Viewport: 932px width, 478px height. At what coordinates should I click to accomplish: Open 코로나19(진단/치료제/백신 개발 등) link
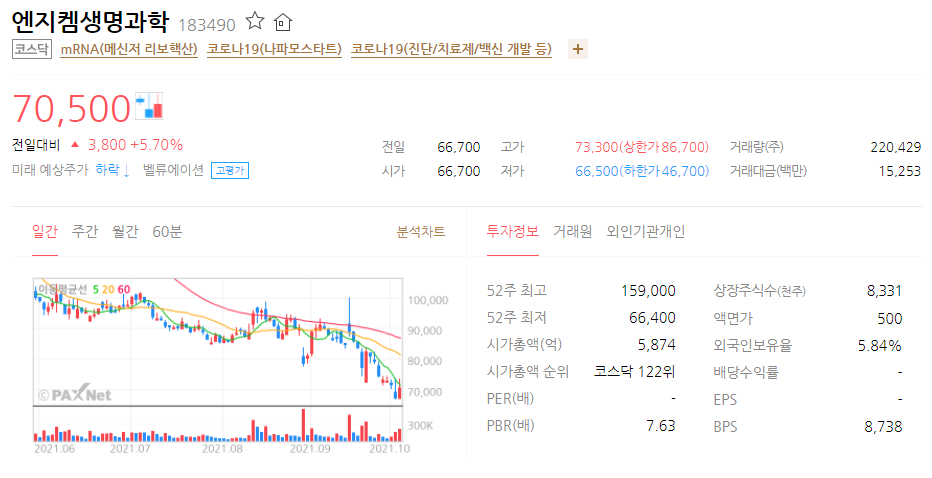click(x=451, y=49)
